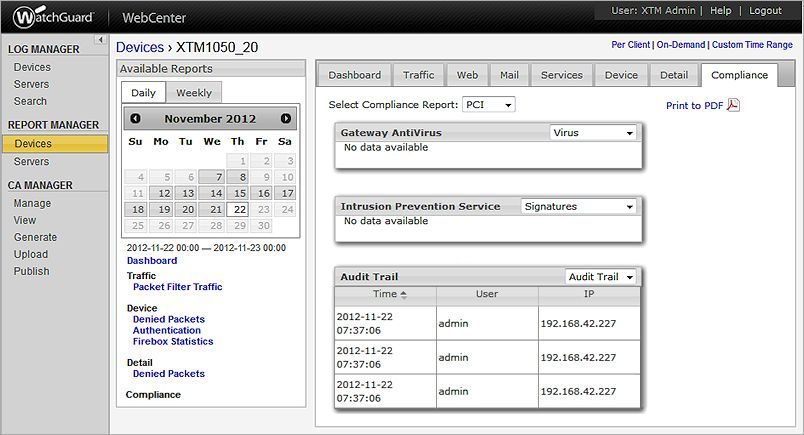Viewport: 804px width, 435px height.
Task: Sort the Time column of the Audit Trail
Action: 390,294
